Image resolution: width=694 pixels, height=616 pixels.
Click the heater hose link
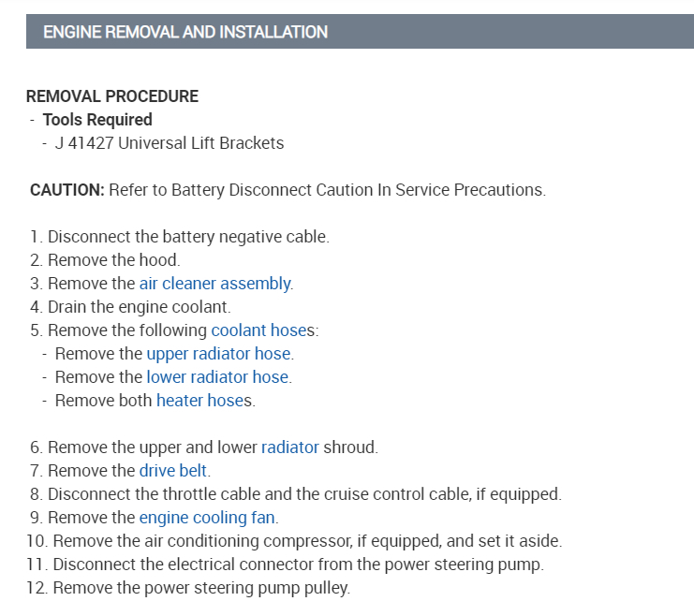coord(199,401)
